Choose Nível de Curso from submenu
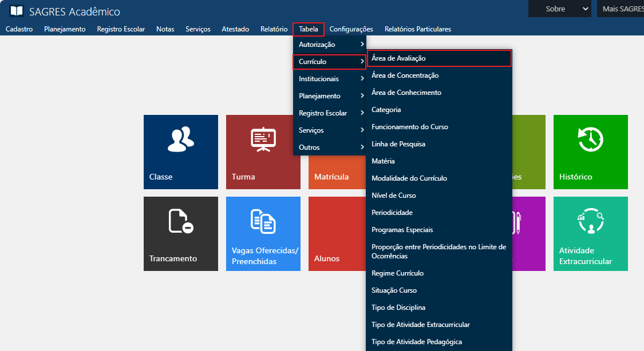This screenshot has width=644, height=351. point(394,196)
